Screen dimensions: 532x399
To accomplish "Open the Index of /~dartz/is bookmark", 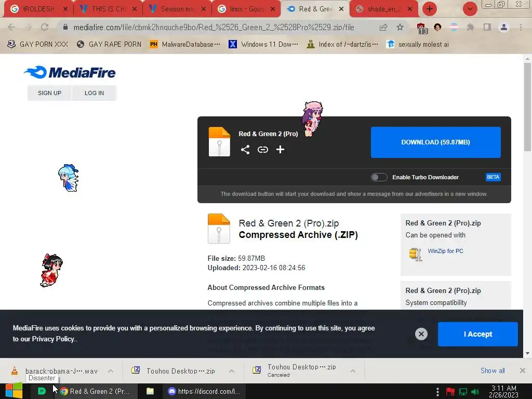I will (x=342, y=44).
